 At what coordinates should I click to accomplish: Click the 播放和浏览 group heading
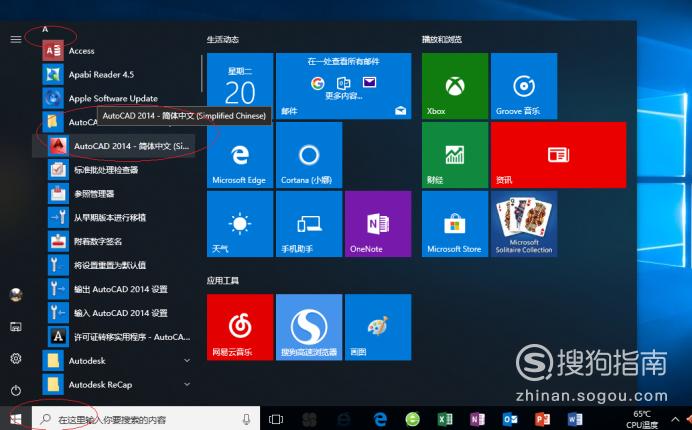click(442, 39)
